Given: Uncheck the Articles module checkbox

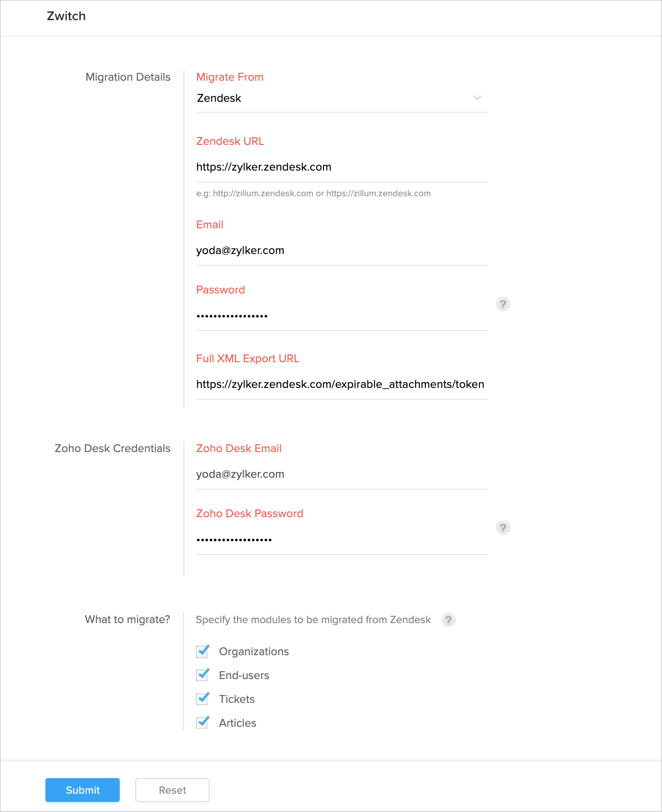Looking at the screenshot, I should coord(202,723).
